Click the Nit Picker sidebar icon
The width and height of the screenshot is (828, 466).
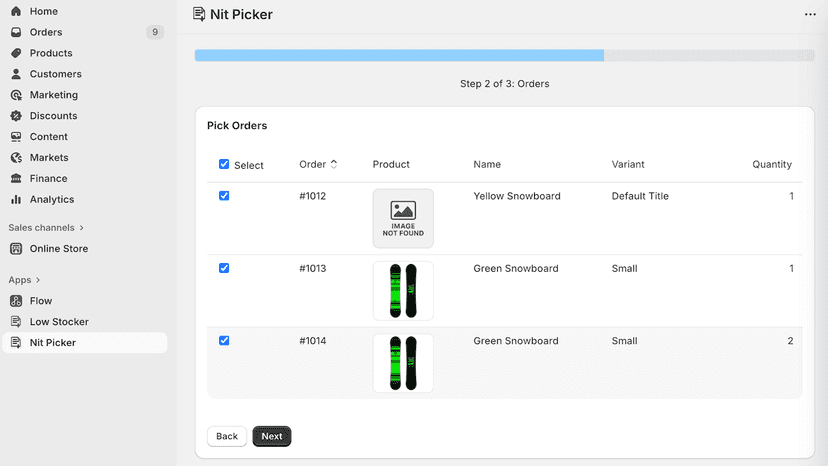tap(16, 342)
